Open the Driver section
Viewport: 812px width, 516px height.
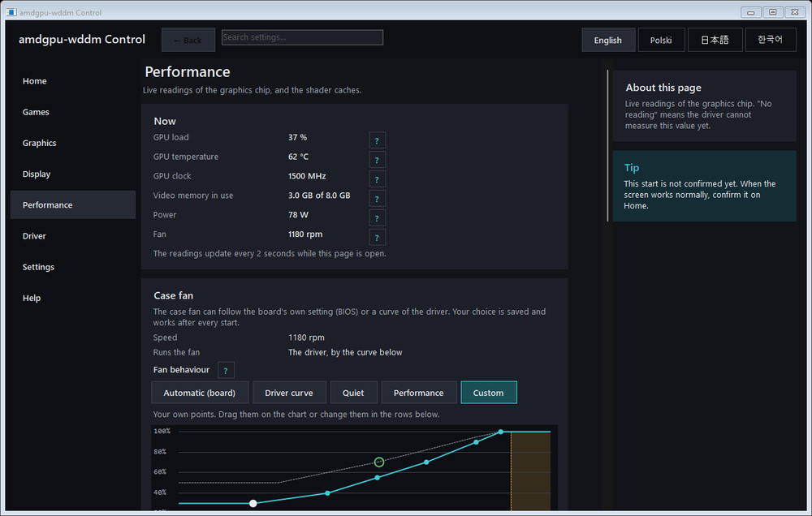coord(73,236)
